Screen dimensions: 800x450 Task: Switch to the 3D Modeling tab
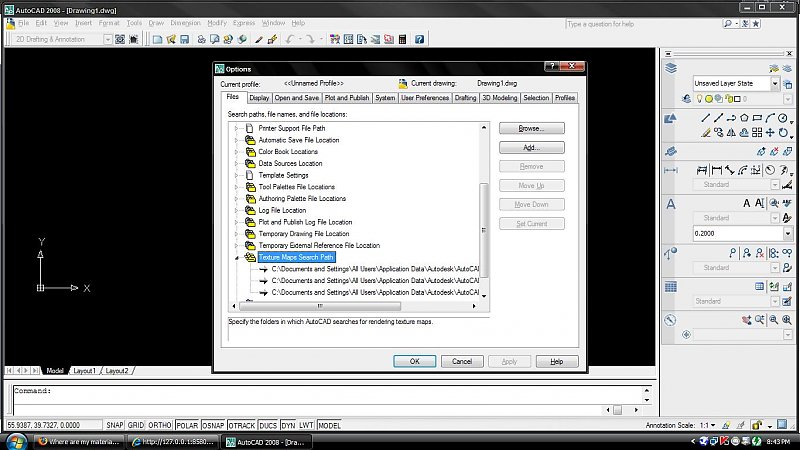[x=499, y=98]
